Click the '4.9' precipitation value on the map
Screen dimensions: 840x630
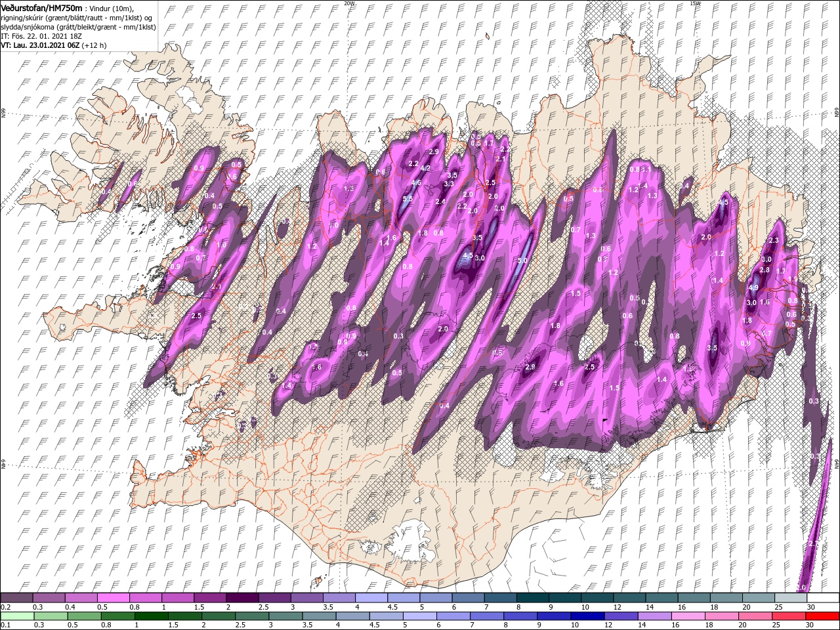754,287
